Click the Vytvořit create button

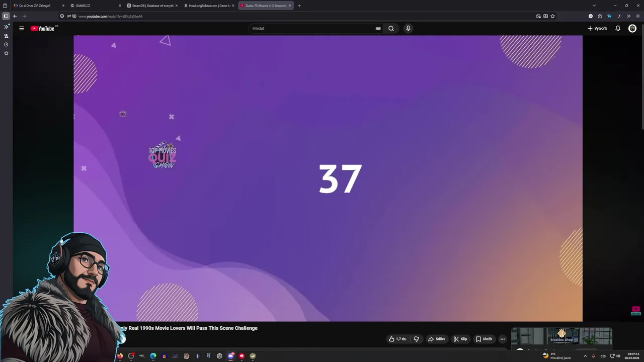point(597,29)
